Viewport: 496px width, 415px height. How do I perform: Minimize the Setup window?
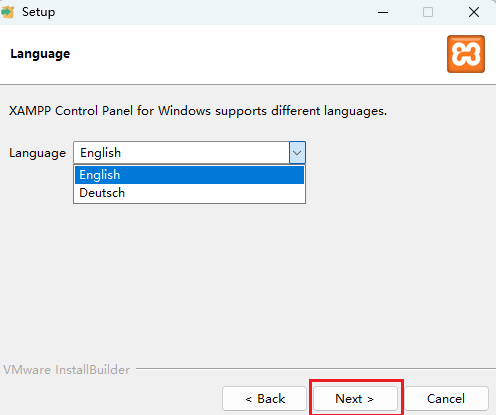click(383, 12)
